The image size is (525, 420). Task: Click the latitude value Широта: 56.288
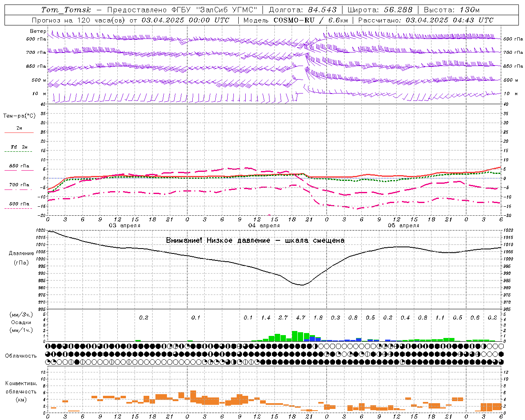point(380,10)
